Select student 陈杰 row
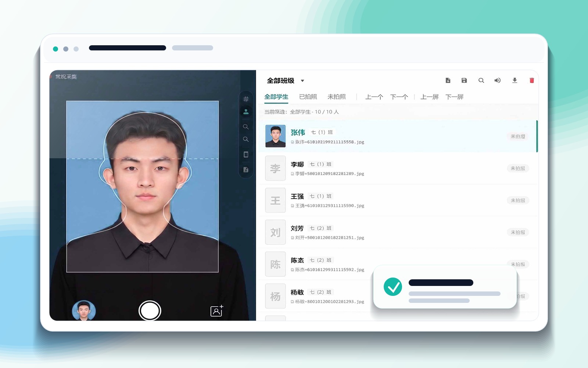 (398, 264)
